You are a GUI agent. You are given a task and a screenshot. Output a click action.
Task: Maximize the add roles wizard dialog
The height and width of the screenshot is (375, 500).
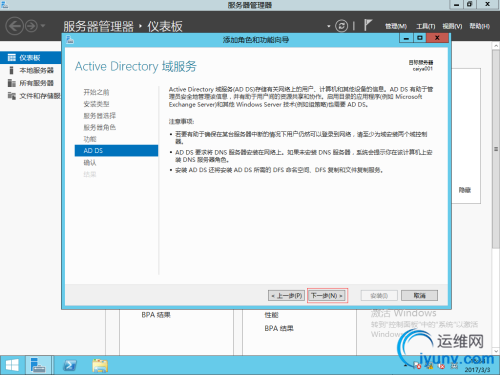[420, 38]
